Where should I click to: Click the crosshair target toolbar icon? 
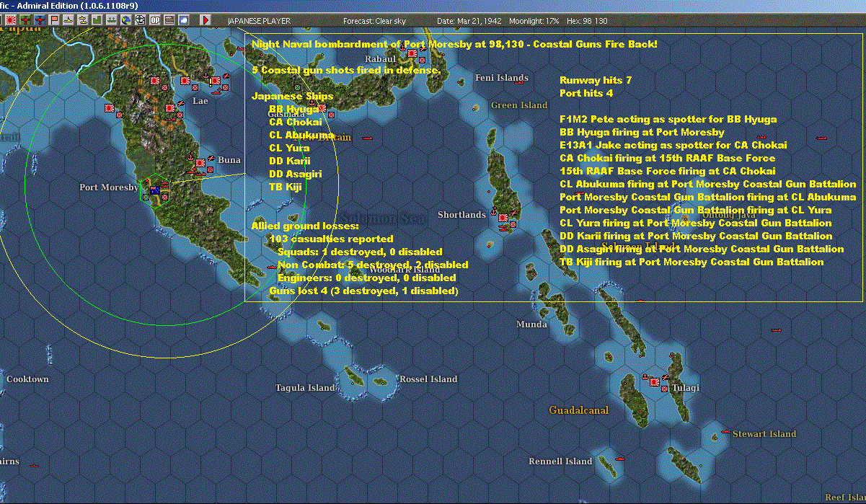pos(140,20)
